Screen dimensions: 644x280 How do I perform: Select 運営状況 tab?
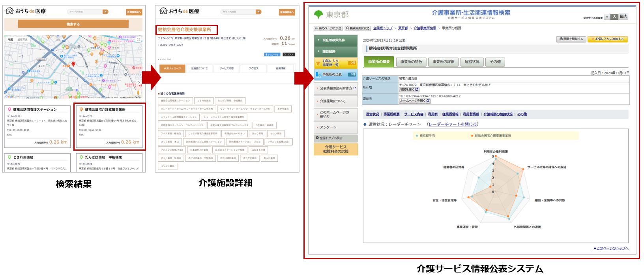tap(472, 62)
